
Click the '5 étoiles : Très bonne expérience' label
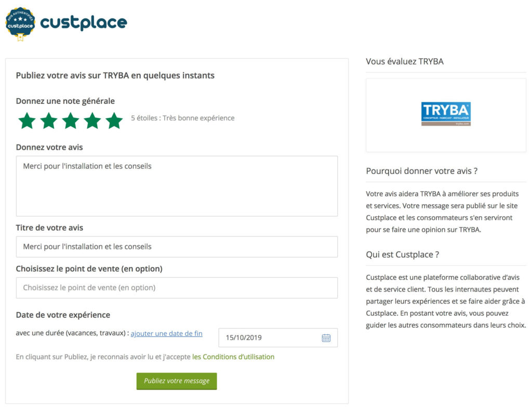[x=182, y=118]
